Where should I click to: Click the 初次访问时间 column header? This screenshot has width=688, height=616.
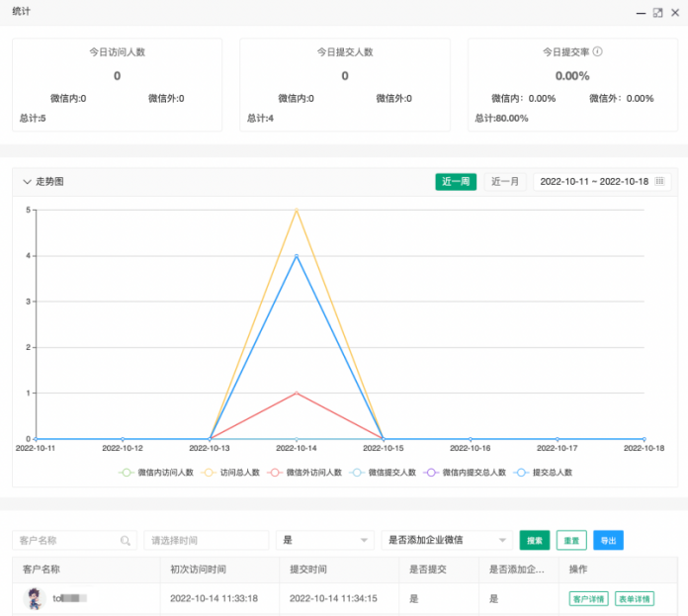[x=198, y=570]
